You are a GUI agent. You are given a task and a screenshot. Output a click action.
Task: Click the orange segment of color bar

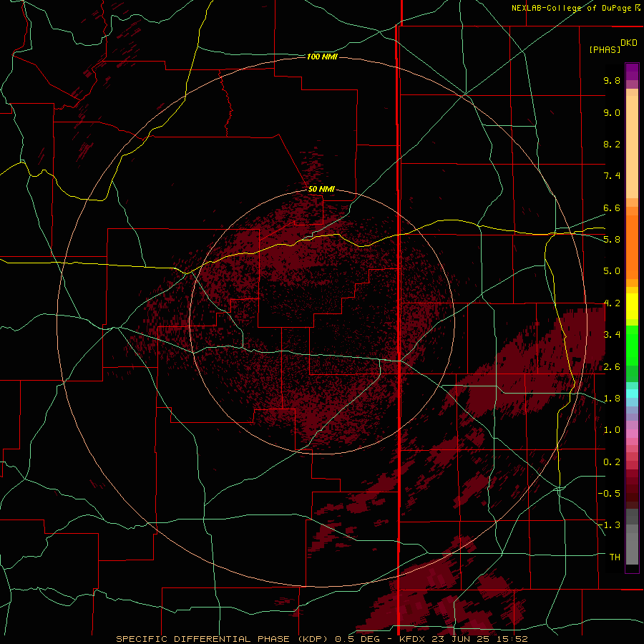pyautogui.click(x=632, y=248)
